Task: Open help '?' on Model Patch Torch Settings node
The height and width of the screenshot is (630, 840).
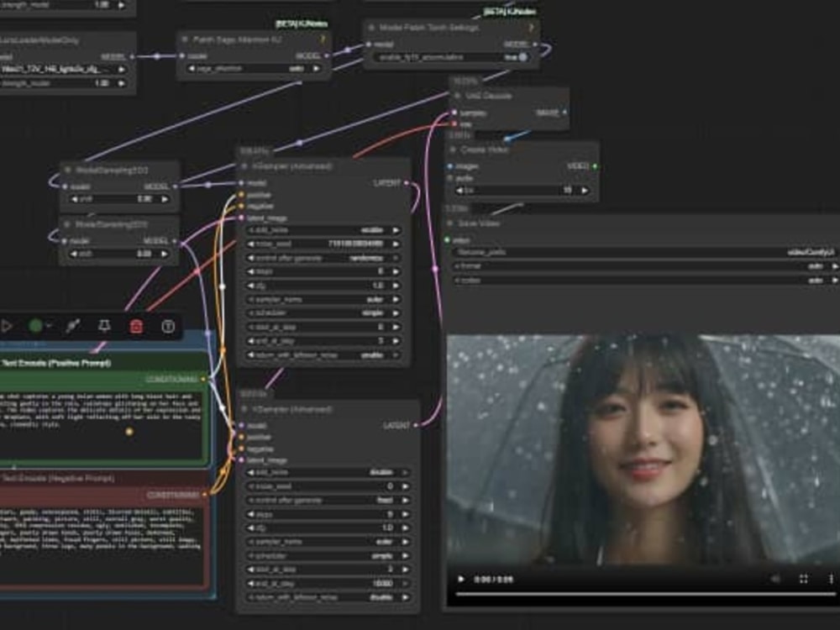Action: tap(531, 28)
